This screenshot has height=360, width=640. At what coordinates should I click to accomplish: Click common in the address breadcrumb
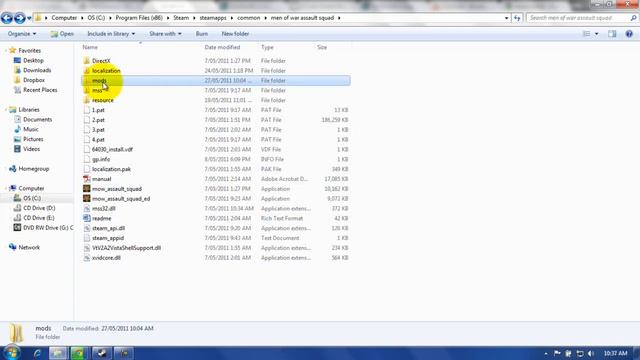tap(249, 18)
